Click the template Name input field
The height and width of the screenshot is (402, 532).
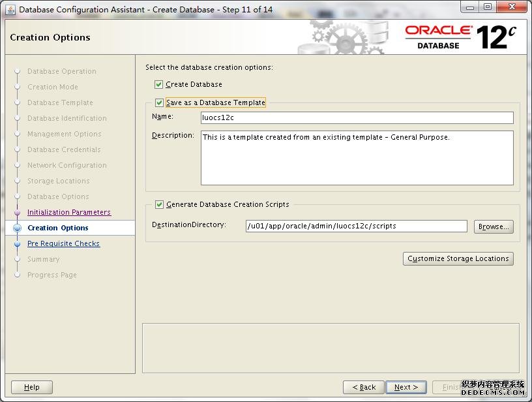click(357, 118)
